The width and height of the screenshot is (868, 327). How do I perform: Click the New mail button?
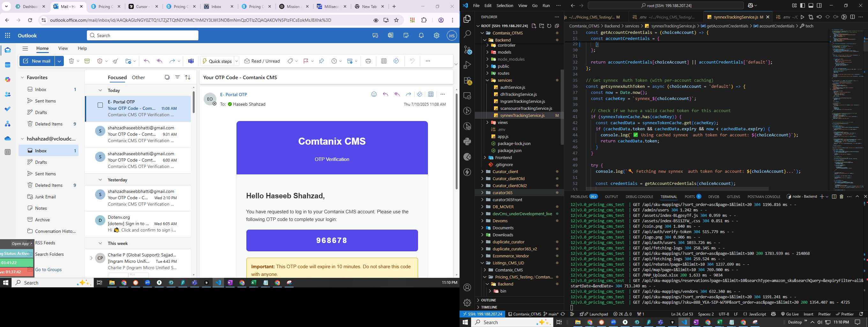(37, 61)
